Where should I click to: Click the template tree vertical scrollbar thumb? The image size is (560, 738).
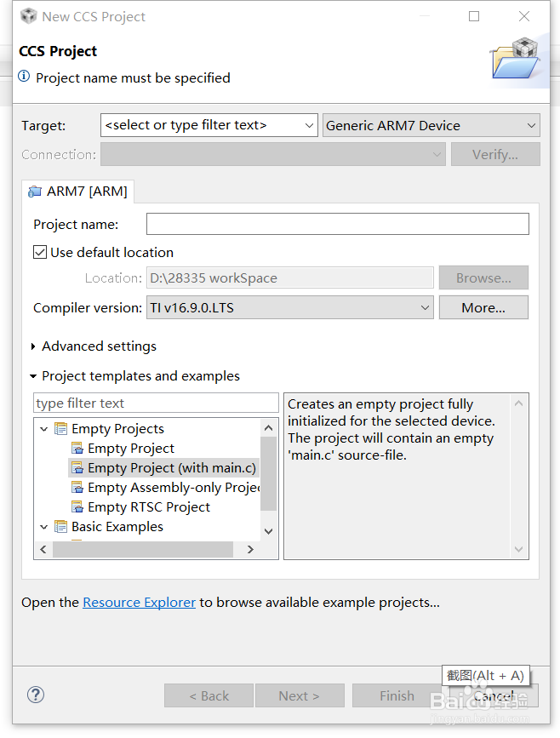click(269, 473)
